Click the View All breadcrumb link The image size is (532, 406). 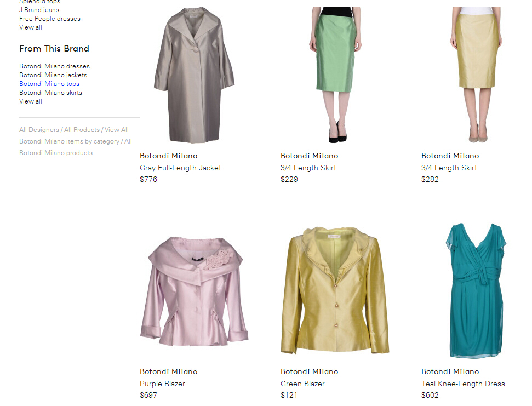[116, 130]
